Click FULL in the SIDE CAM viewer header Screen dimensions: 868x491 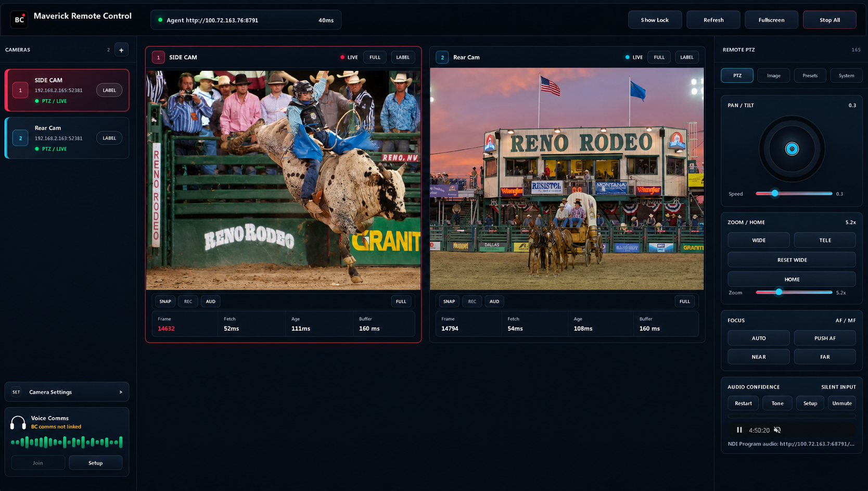tap(375, 57)
